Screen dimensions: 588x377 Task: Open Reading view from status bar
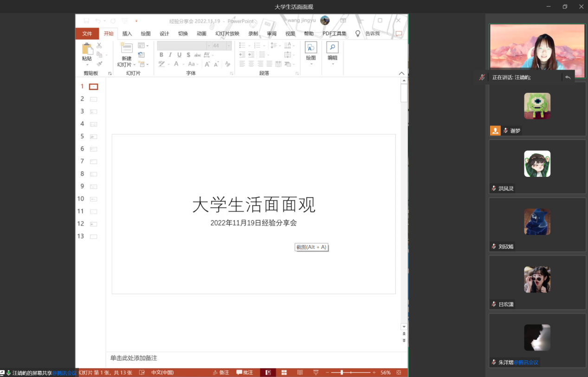300,372
